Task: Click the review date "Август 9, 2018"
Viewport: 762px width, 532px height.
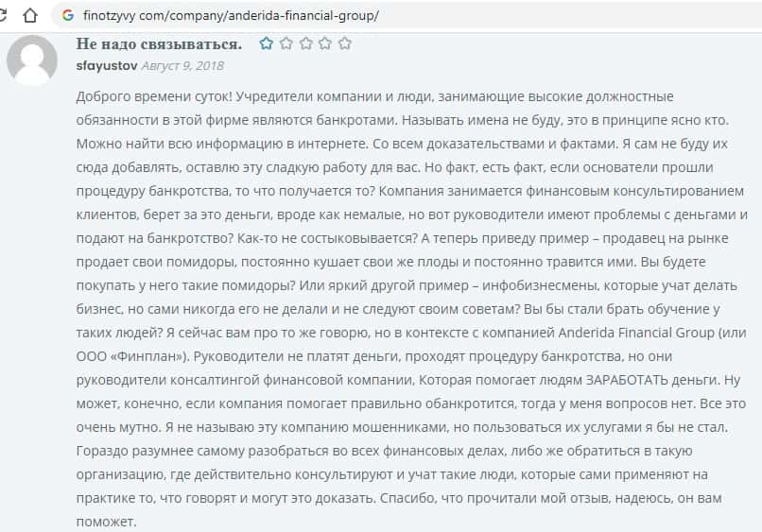Action: click(182, 66)
